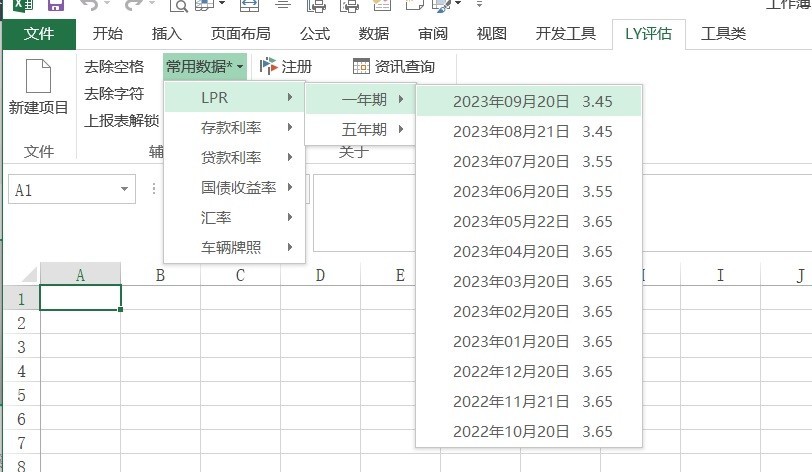Switch to the 插入 tab
This screenshot has width=812, height=472.
[167, 34]
